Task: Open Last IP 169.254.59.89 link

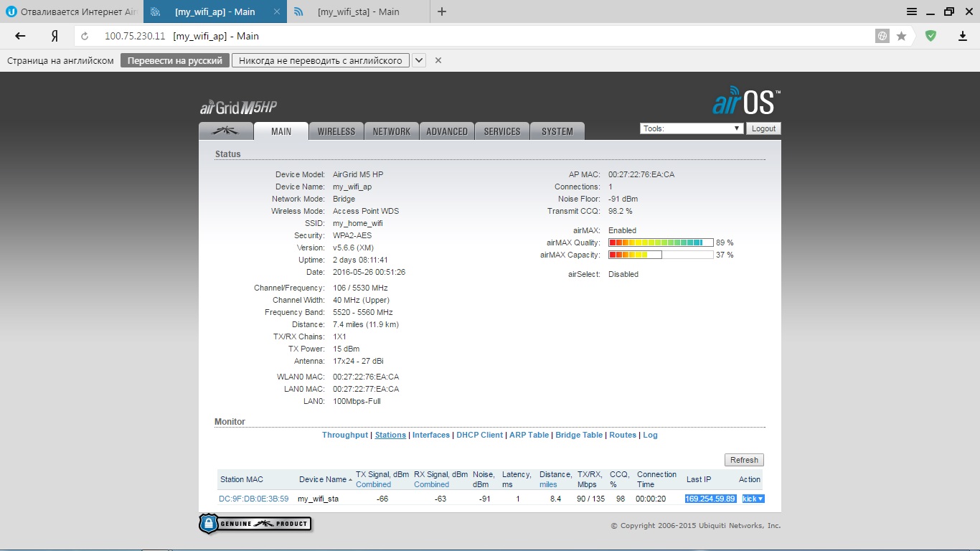Action: pyautogui.click(x=710, y=499)
